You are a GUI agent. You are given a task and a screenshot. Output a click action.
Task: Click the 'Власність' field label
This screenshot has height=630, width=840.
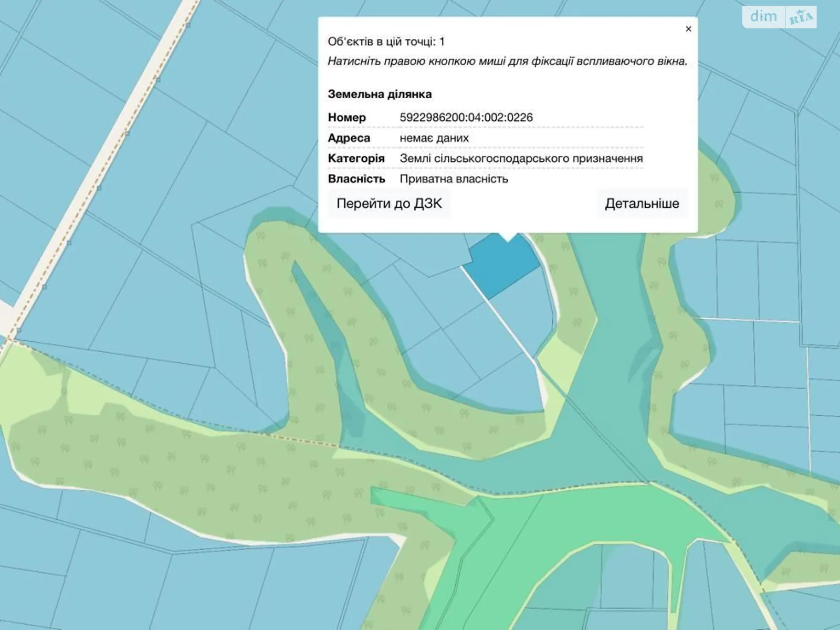pyautogui.click(x=356, y=179)
